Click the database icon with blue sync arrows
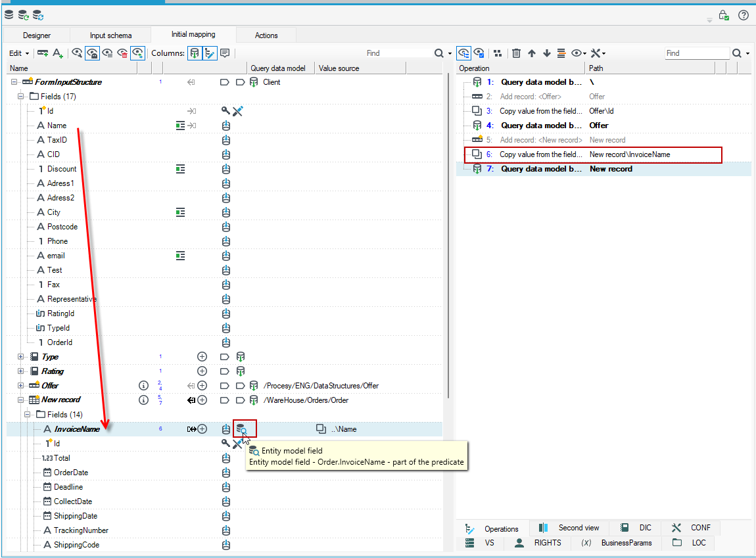Viewport: 756px width, 558px height. [38, 15]
